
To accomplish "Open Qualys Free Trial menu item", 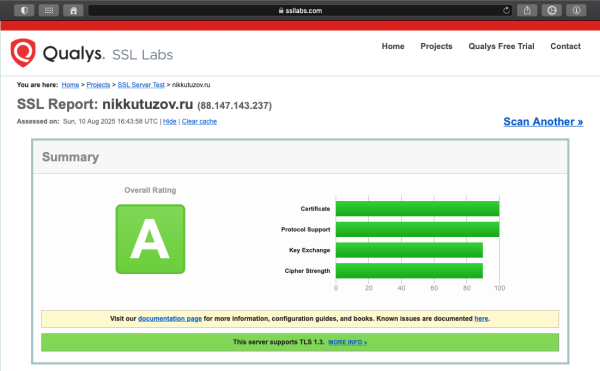I will (501, 46).
